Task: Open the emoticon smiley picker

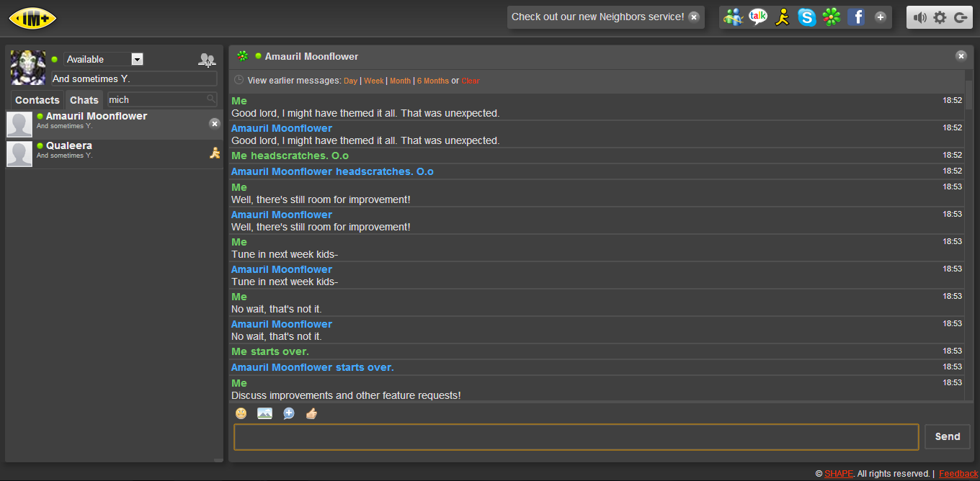Action: coord(241,413)
